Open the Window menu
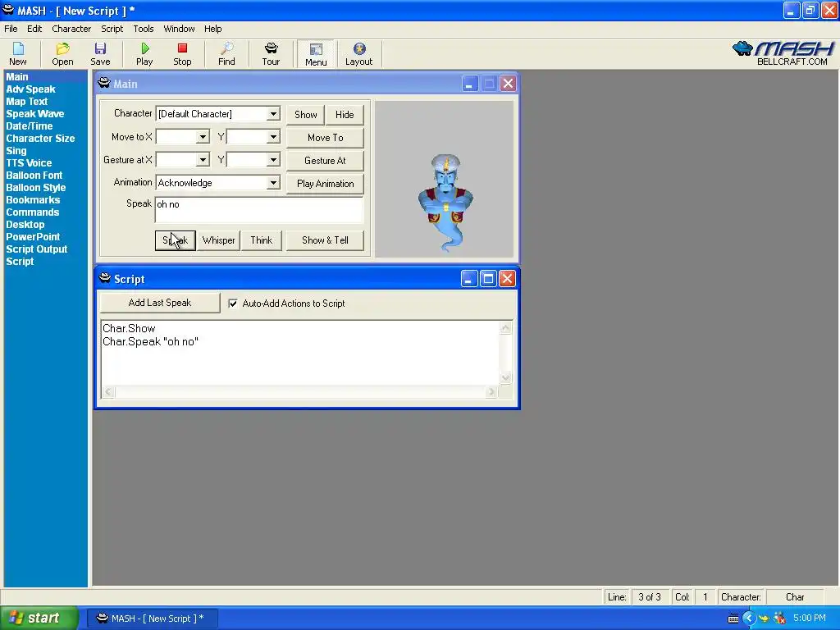Screen dimensions: 840x630 (179, 29)
